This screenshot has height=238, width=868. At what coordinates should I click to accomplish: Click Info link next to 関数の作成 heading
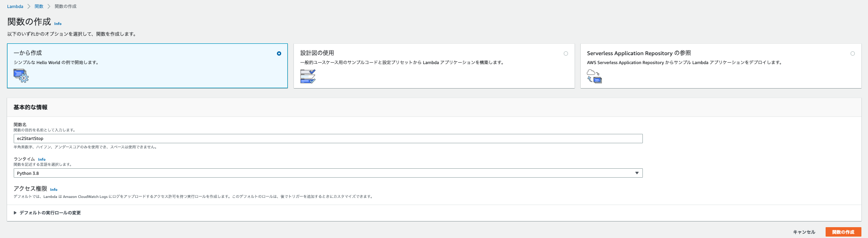[58, 24]
